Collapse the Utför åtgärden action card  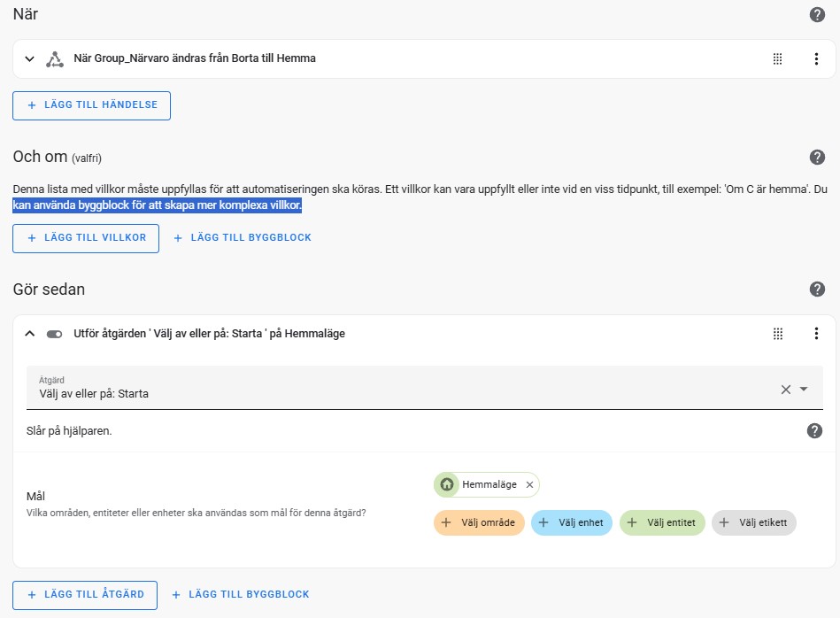pos(30,334)
